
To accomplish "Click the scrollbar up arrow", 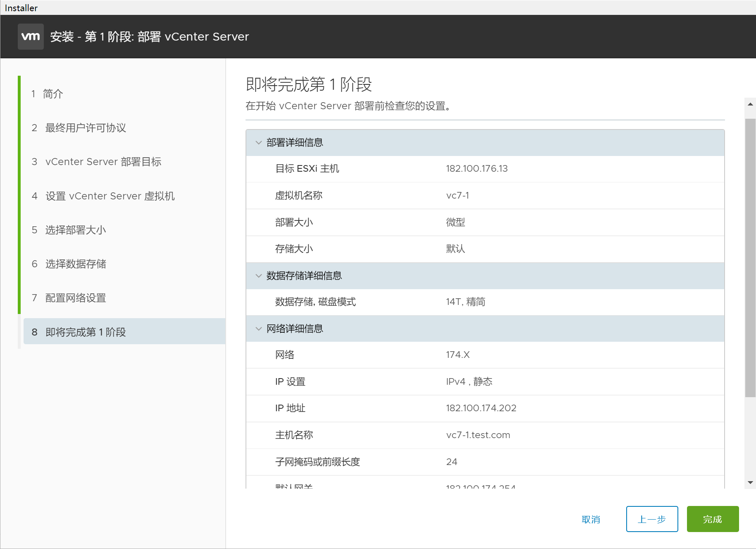I will click(x=750, y=104).
